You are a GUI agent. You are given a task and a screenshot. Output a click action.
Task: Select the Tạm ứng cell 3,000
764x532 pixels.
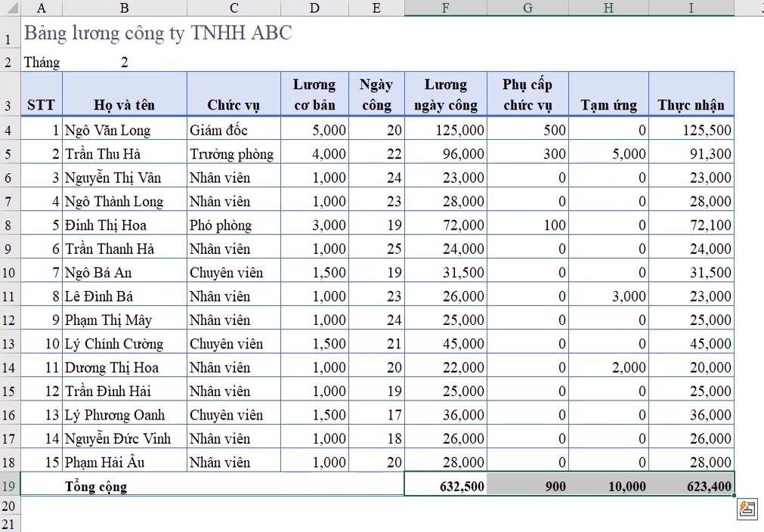click(x=608, y=295)
